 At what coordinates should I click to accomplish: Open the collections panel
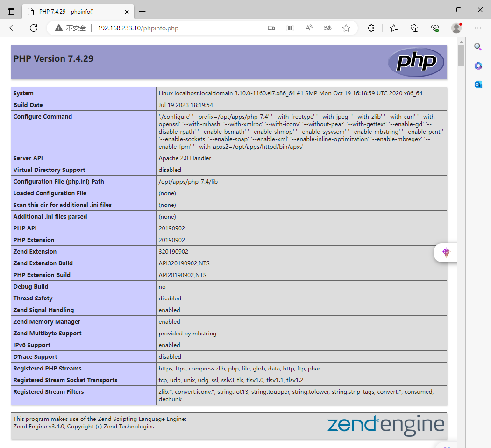point(414,28)
